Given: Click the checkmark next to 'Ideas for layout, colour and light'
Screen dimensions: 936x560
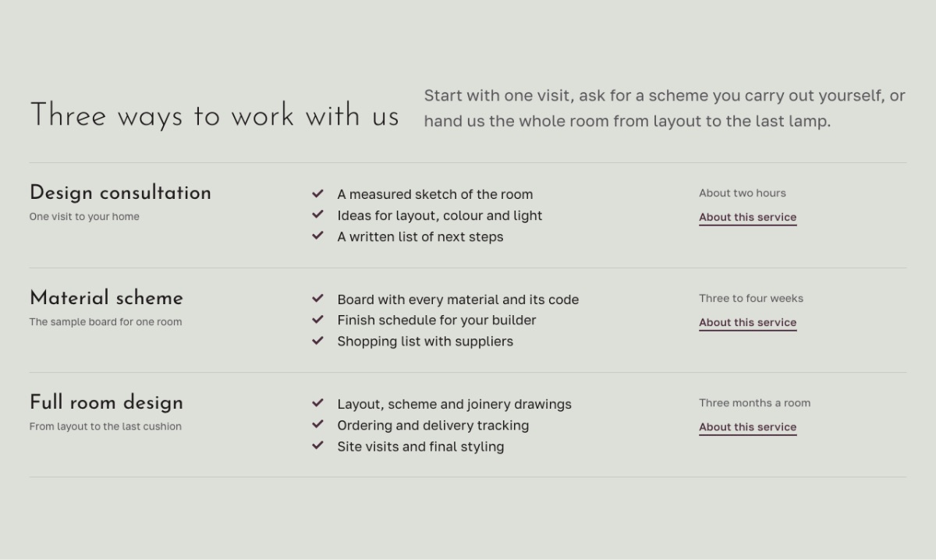Looking at the screenshot, I should tap(317, 214).
